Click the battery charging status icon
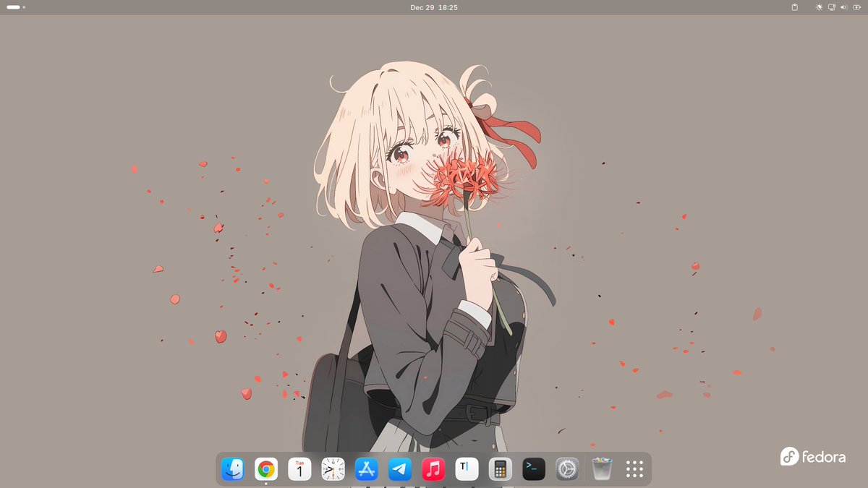The width and height of the screenshot is (868, 488). coord(856,7)
